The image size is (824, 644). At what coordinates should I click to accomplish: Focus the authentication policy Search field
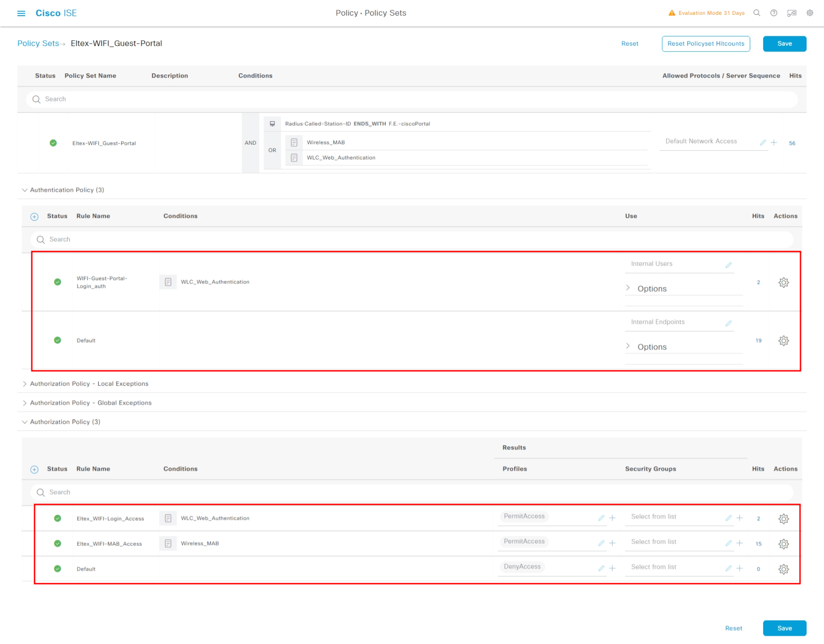click(x=412, y=240)
